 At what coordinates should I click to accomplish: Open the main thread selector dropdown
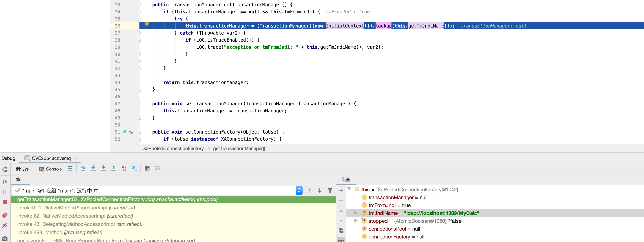tap(299, 191)
